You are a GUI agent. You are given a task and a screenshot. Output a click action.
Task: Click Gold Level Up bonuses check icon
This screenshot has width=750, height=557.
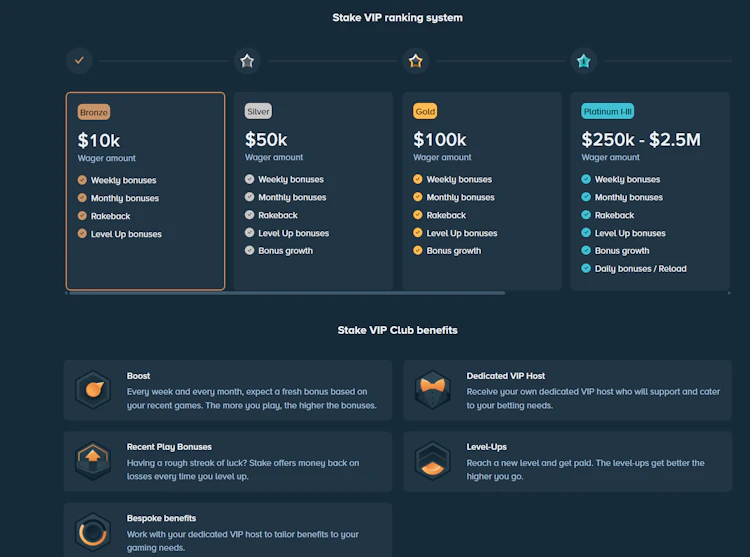click(418, 232)
